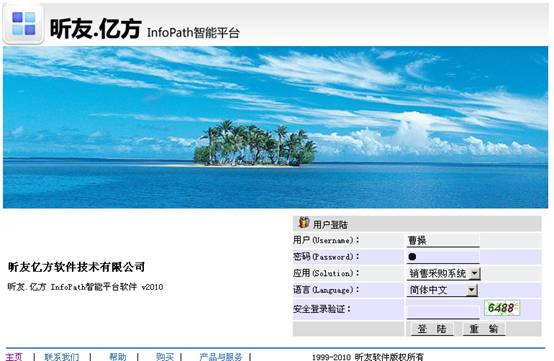The image size is (554, 361).
Task: Open the 语言 (Language) dropdown showing 简体中文
Action: 442,290
